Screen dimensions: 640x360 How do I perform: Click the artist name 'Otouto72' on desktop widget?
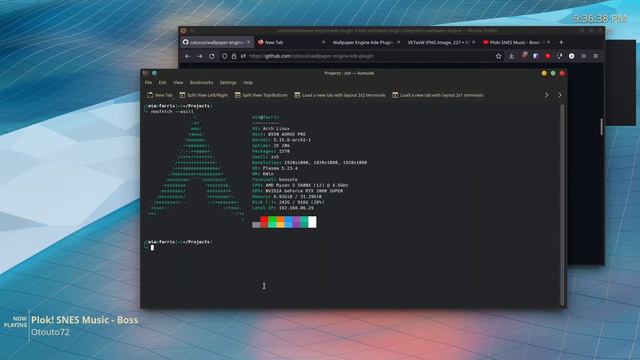[51, 332]
